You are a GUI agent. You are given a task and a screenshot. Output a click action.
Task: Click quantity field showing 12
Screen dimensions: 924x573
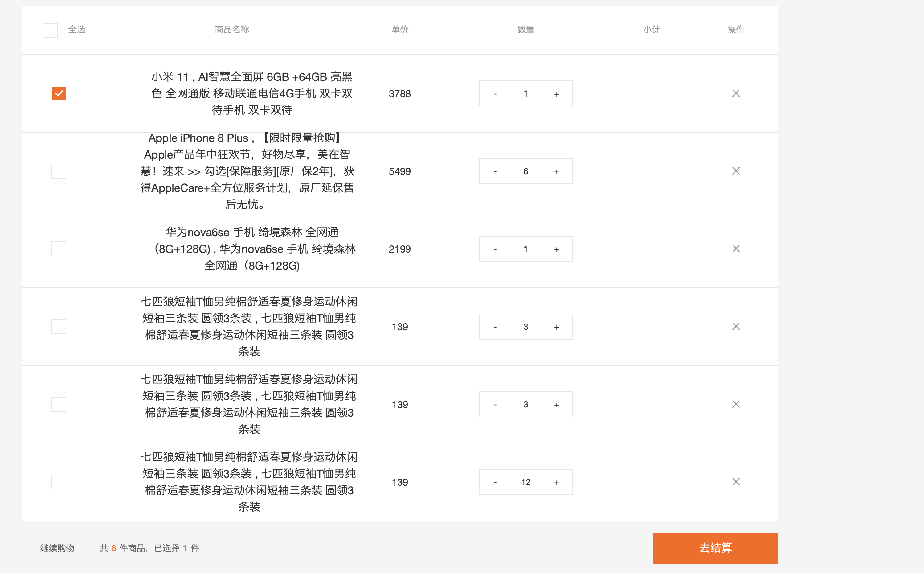pos(525,482)
